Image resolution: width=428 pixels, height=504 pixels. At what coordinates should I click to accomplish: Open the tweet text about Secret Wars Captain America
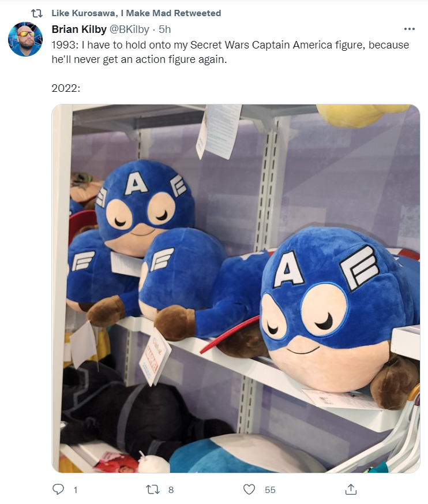[230, 52]
